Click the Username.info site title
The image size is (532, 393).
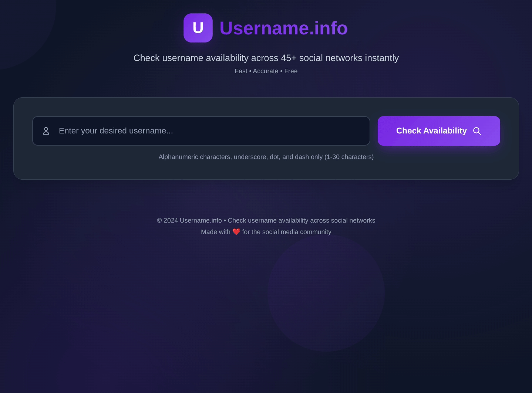[284, 28]
